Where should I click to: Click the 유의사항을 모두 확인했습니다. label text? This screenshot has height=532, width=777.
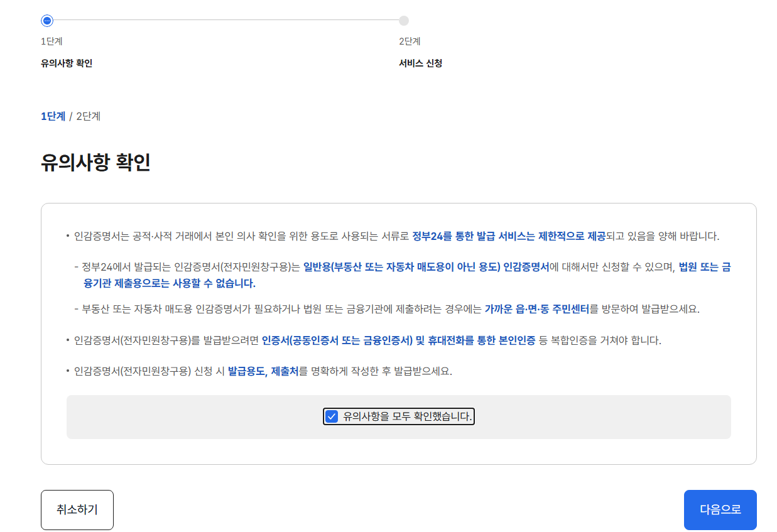pyautogui.click(x=407, y=416)
